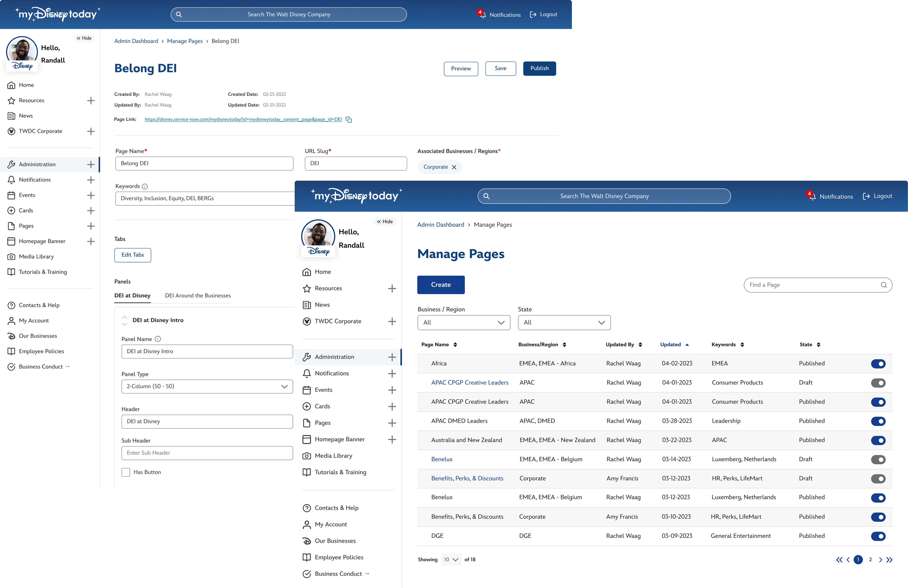Check the Has Button checkbox
The image size is (908, 588).
[126, 472]
